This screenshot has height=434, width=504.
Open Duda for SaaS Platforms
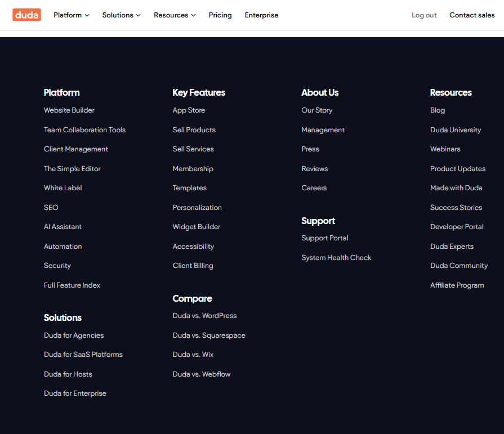click(83, 354)
